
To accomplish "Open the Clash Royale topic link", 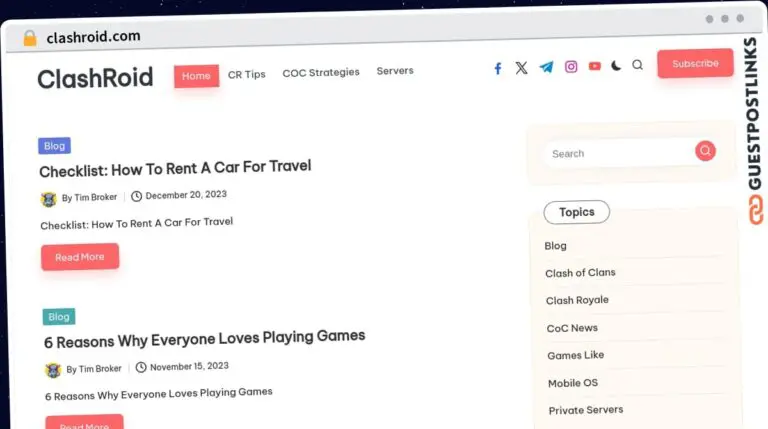I will (577, 300).
